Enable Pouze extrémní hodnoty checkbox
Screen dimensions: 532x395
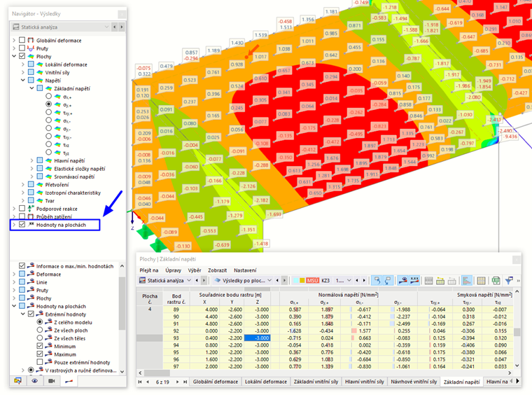click(40, 362)
